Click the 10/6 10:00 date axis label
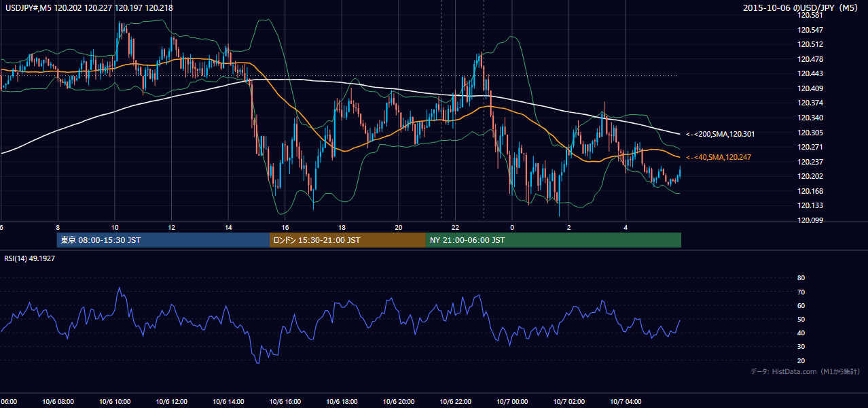Screen dimensions: 868x408 (x=115, y=402)
